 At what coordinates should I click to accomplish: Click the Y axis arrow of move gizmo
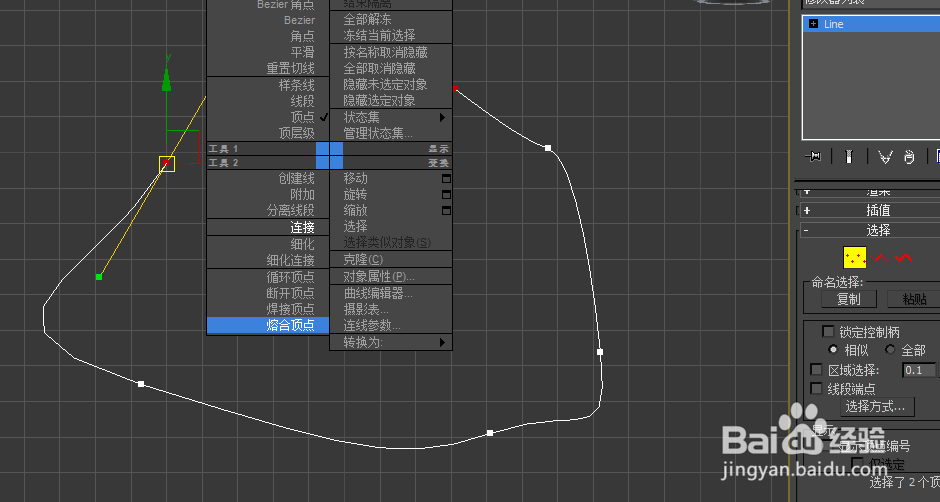tap(167, 78)
